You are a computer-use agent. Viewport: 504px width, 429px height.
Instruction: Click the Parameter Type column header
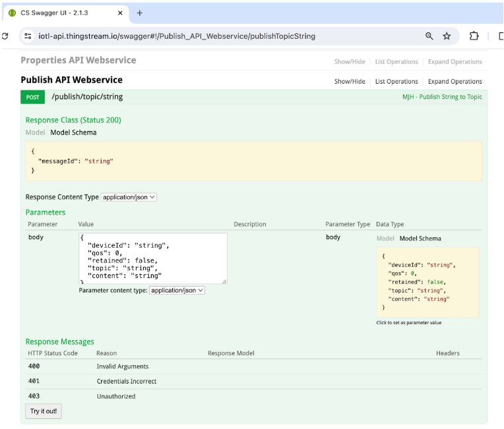(x=348, y=224)
